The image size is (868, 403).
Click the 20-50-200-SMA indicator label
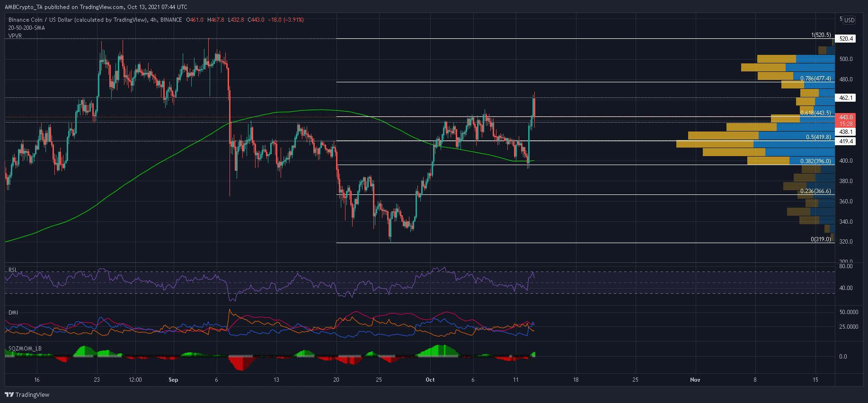point(27,28)
